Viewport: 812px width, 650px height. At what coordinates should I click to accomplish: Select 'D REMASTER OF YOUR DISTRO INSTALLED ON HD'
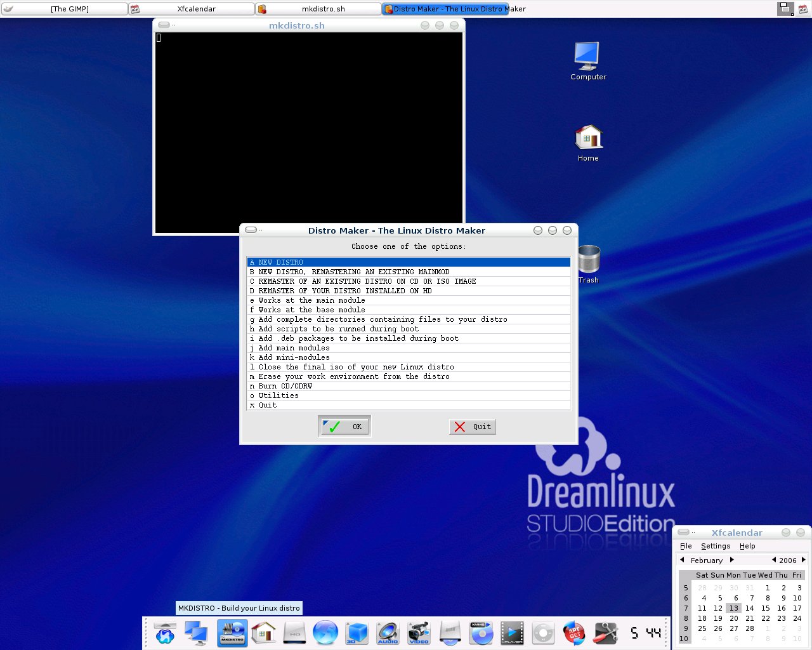coord(409,291)
